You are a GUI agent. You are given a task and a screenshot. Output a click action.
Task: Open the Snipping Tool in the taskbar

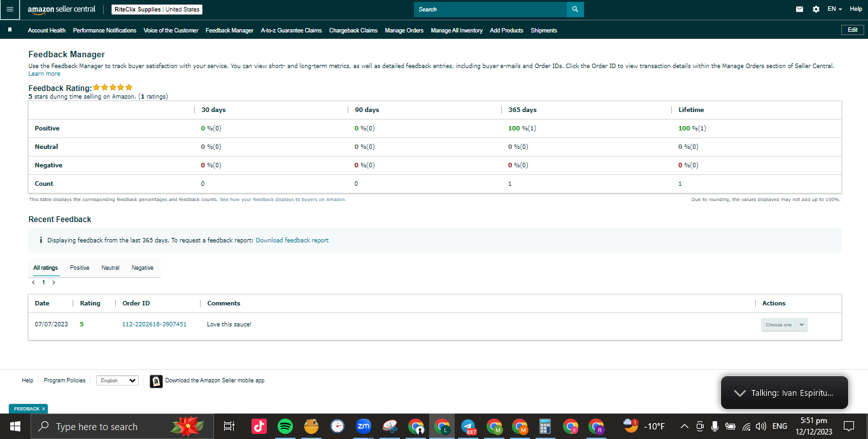pyautogui.click(x=390, y=426)
